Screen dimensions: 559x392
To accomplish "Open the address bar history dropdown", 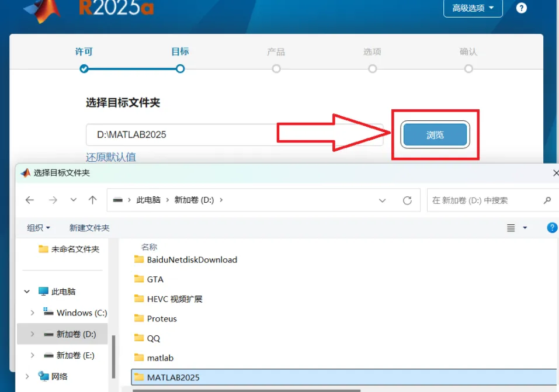I will [382, 200].
